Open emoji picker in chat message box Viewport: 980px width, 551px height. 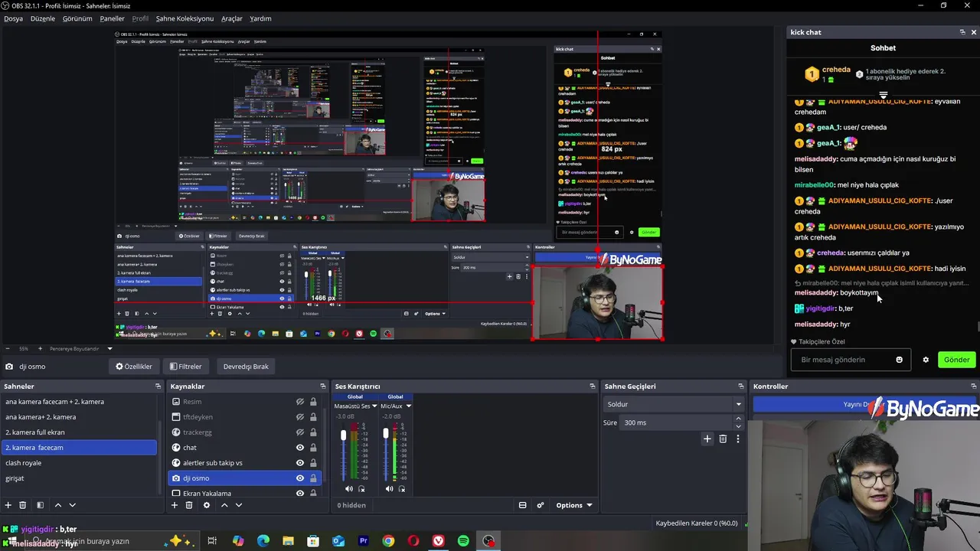pos(899,360)
